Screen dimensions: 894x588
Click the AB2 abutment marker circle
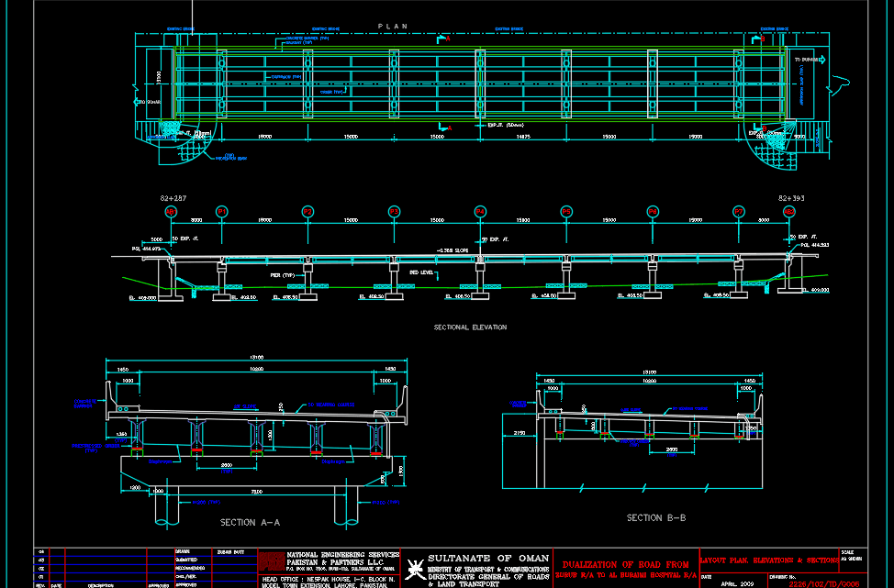[789, 212]
